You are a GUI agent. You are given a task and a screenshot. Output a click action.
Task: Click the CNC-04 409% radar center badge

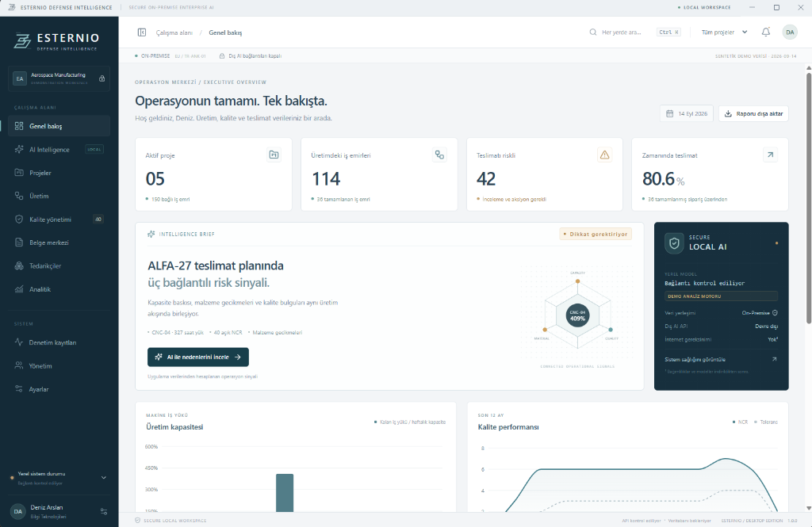pos(577,315)
